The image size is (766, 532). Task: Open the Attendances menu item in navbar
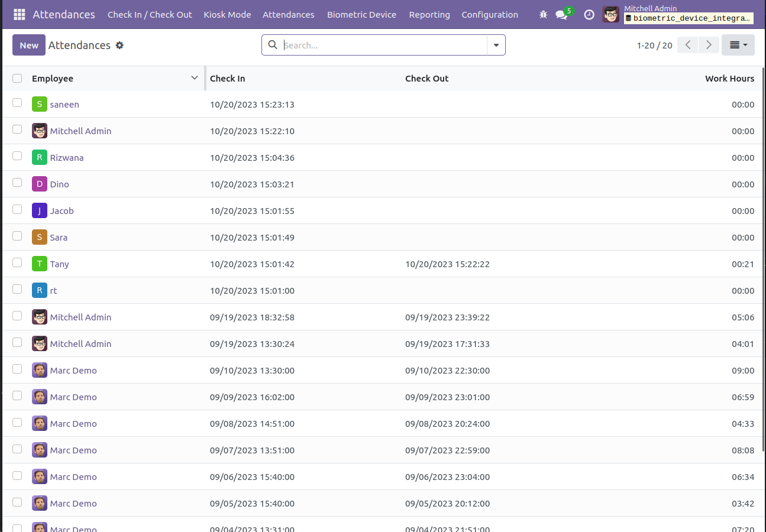pyautogui.click(x=289, y=15)
